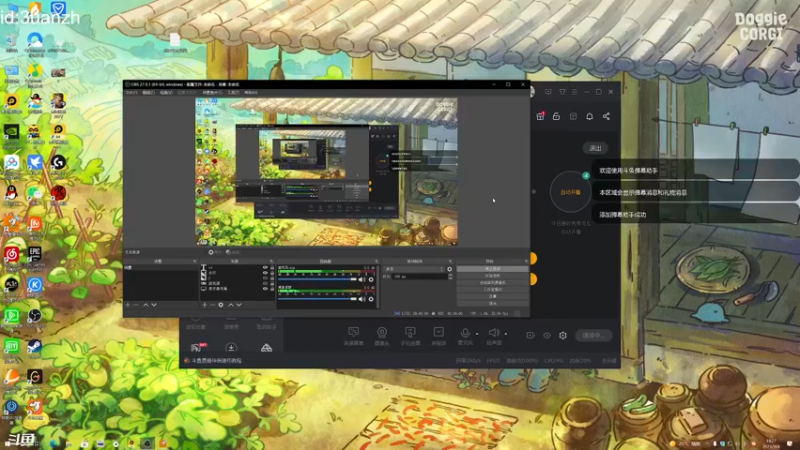
Task: Open the Scene Collection menu in OBS
Action: [x=212, y=92]
